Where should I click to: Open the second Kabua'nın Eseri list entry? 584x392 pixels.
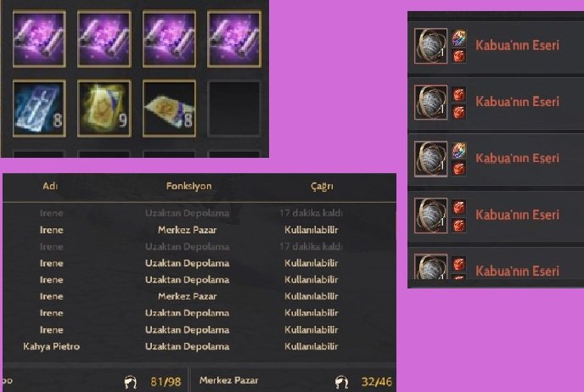[496, 103]
